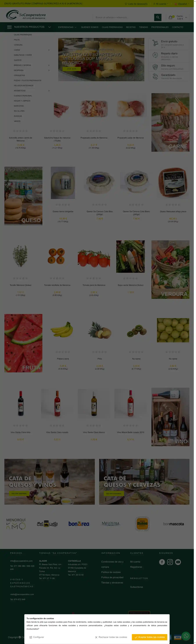Accept all cookies with yellow button
The width and height of the screenshot is (196, 644).
(150, 637)
